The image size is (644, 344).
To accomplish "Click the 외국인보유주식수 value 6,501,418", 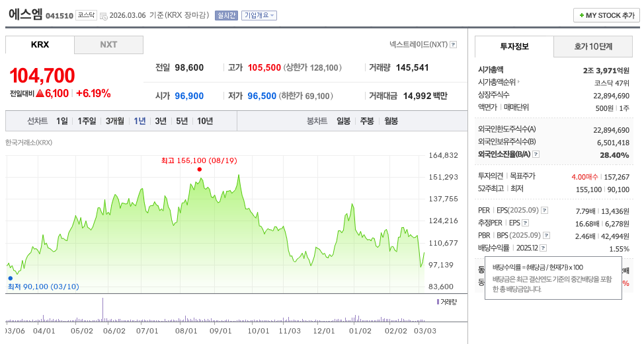I will pyautogui.click(x=613, y=143).
